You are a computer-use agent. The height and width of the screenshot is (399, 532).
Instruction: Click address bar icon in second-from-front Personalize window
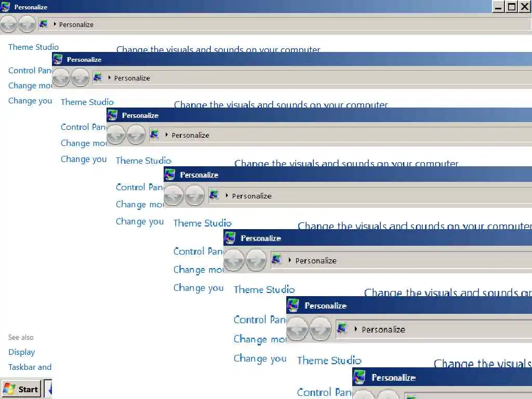point(342,329)
